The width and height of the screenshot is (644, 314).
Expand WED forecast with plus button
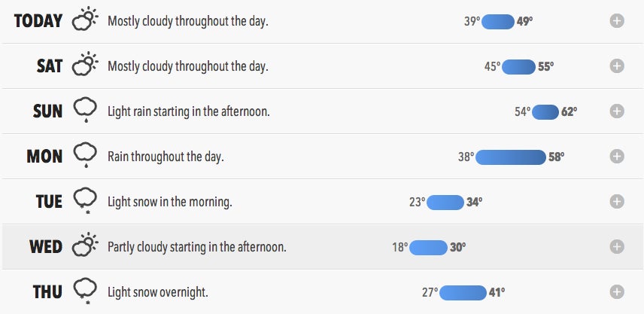617,247
